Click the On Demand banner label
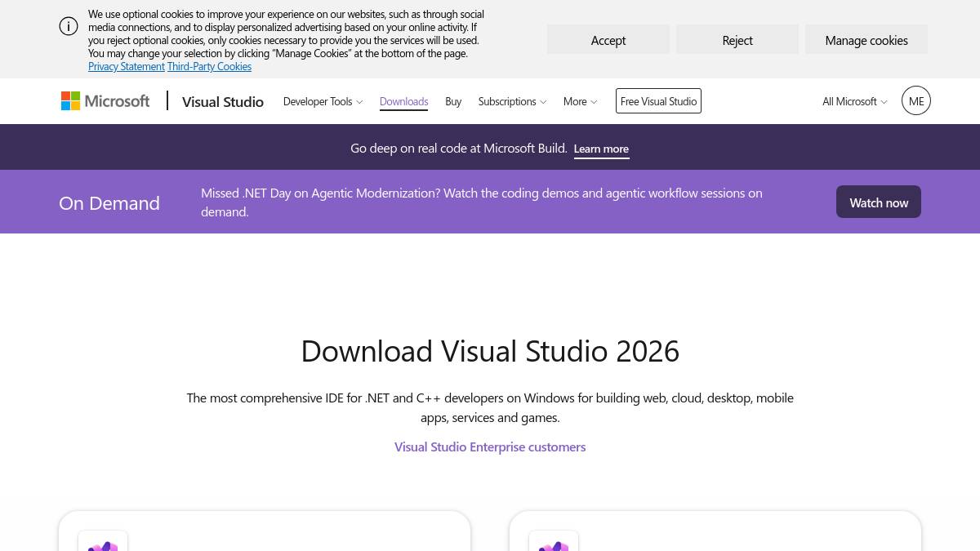 click(x=109, y=202)
